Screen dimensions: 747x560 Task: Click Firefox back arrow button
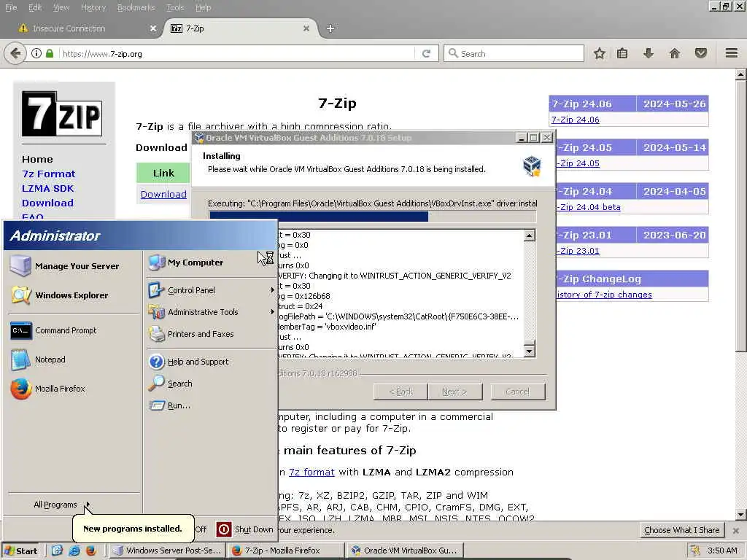tap(15, 53)
